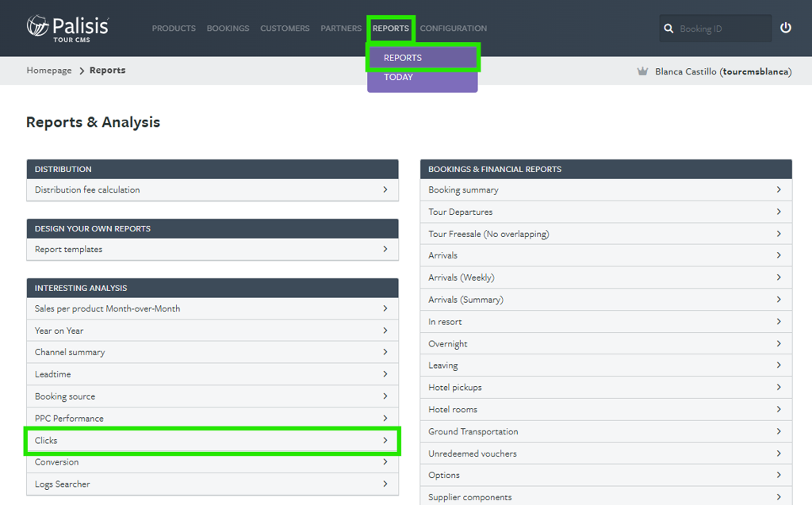Click chevron on Distribution fee calculation row
812x505 pixels.
pos(385,189)
